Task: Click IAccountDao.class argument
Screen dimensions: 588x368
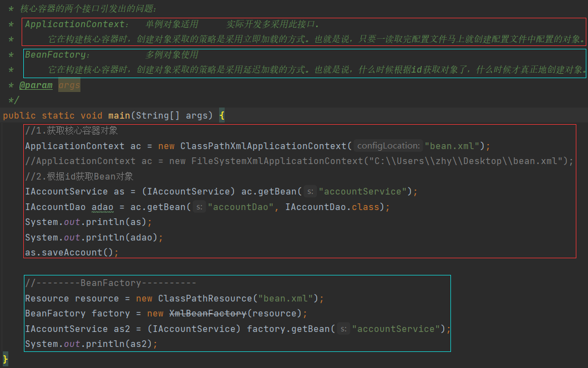Action: click(x=332, y=207)
